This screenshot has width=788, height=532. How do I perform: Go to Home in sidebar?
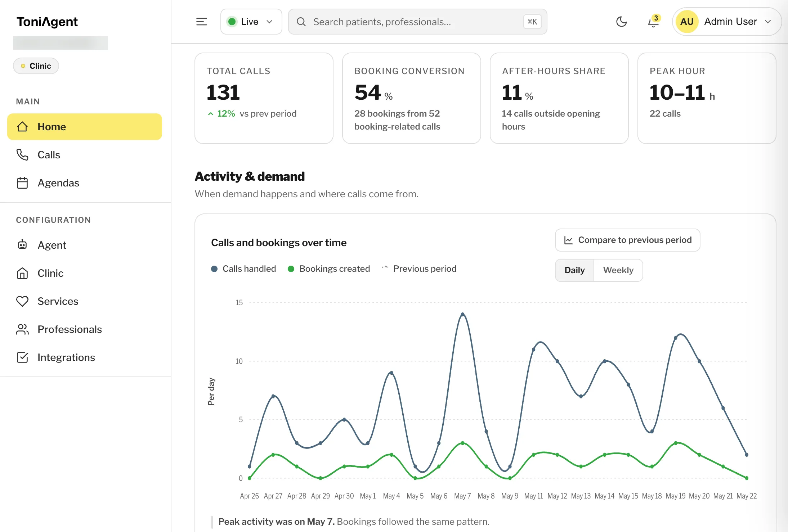pos(85,127)
